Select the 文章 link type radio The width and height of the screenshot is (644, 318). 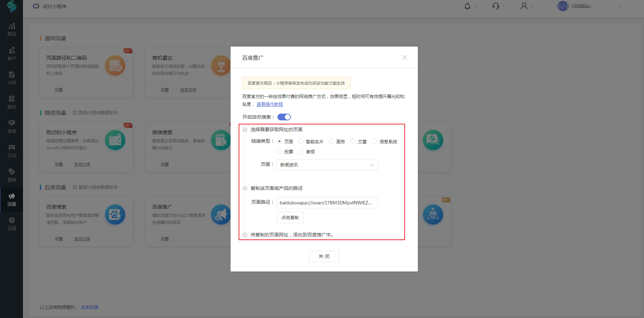click(x=353, y=141)
